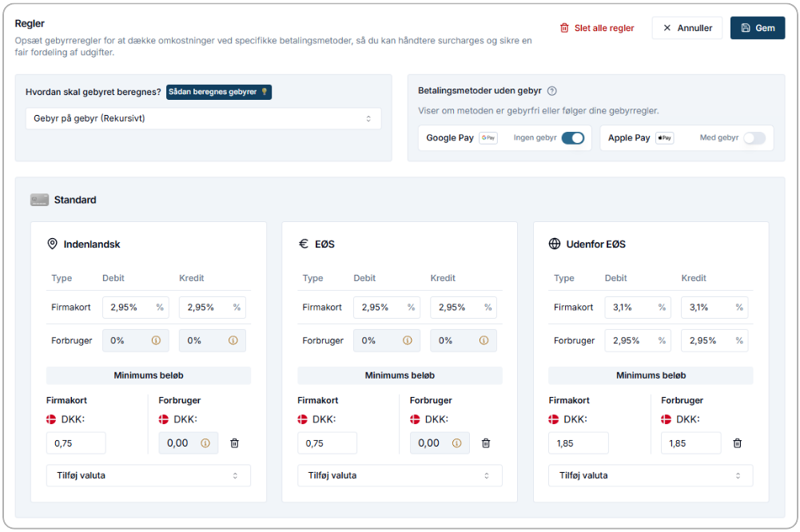Image resolution: width=800 pixels, height=532 pixels.
Task: Click Udenfor EØS Forbruger minimum amount field
Action: pos(690,443)
